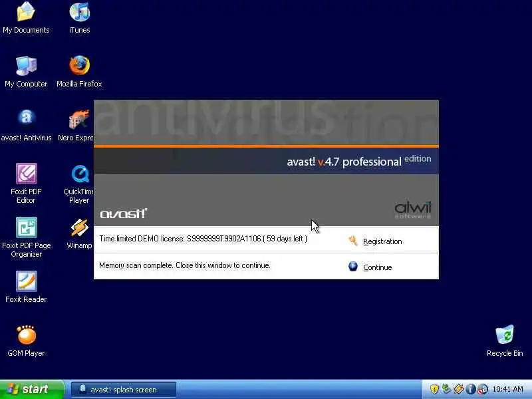This screenshot has width=532, height=399.
Task: Click the blue globe icon beside Continue
Action: [353, 267]
